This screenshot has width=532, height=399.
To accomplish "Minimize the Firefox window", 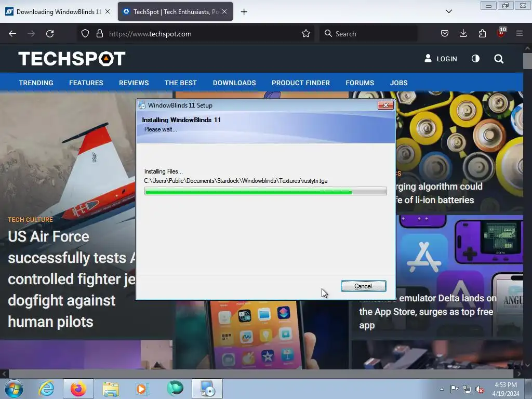I will point(488,6).
